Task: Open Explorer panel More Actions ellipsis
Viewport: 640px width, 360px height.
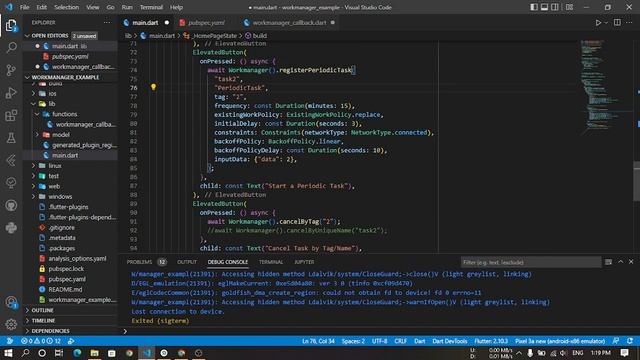Action: (107, 22)
